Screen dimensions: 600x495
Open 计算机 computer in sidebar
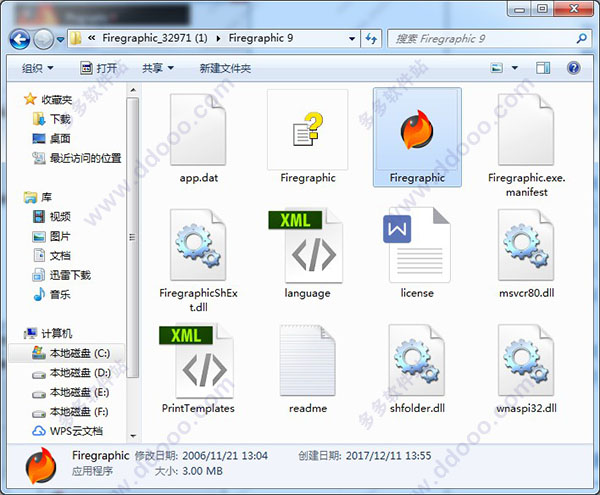tap(48, 333)
